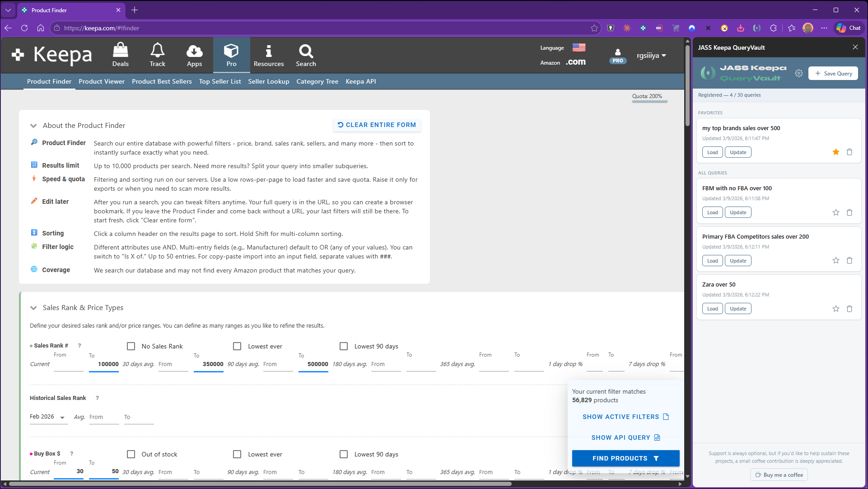Open the user PRO account icon
This screenshot has height=489, width=868.
click(x=617, y=56)
